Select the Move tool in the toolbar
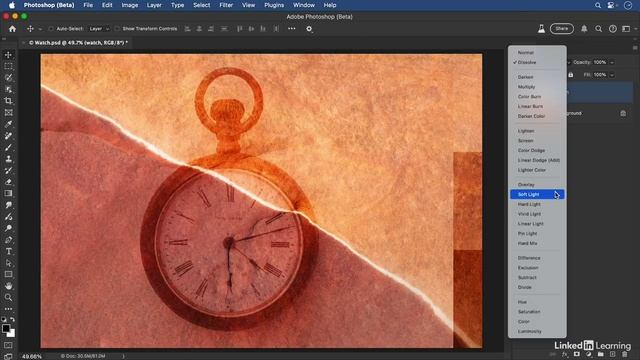Viewport: 640px width, 360px height. (x=8, y=55)
